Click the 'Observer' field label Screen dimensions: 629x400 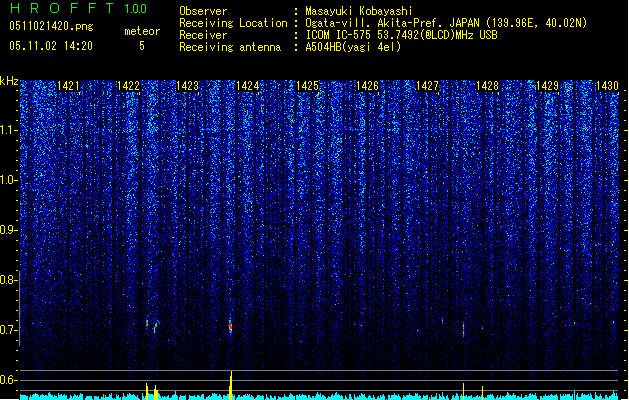pos(203,11)
